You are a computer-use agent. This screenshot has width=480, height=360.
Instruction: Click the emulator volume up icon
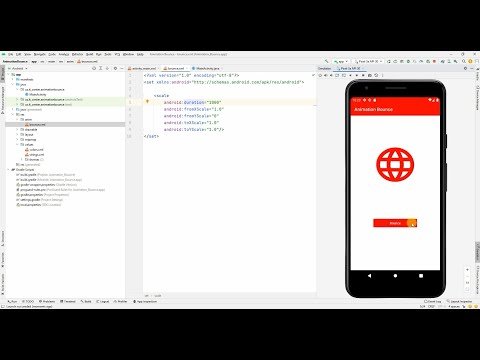326,75
